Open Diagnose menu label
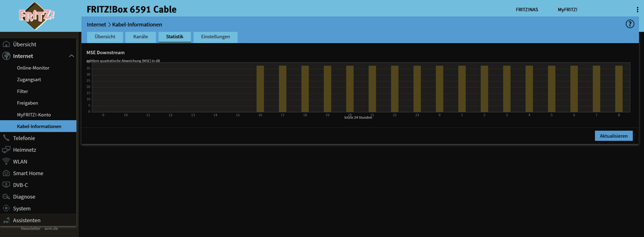The height and width of the screenshot is (237, 644). point(24,197)
